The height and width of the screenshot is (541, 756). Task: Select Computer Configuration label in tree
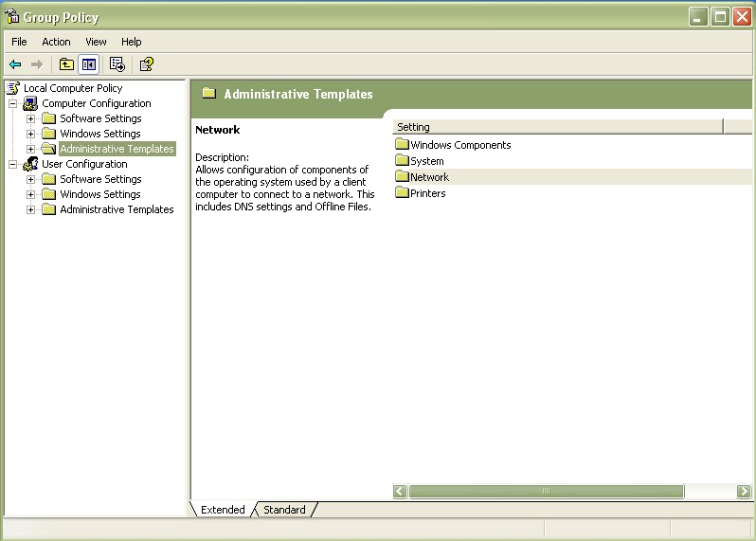pos(97,103)
